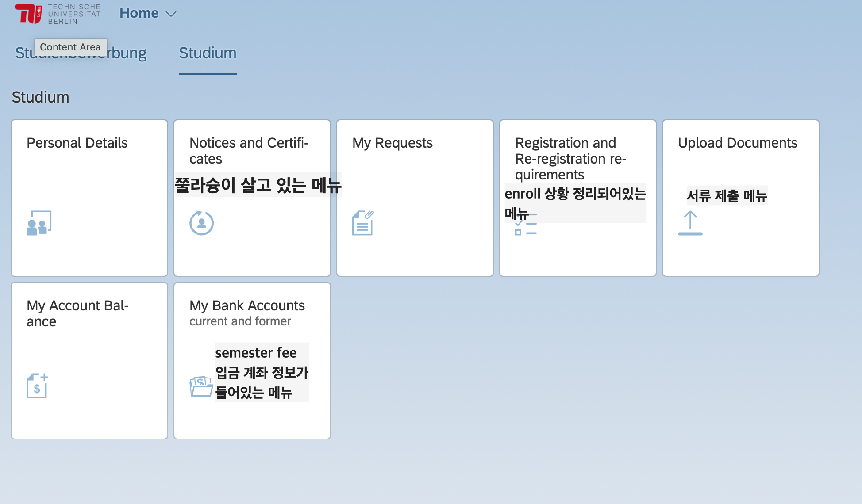Click the Personal Details people icon
The image size is (862, 504).
[x=39, y=223]
